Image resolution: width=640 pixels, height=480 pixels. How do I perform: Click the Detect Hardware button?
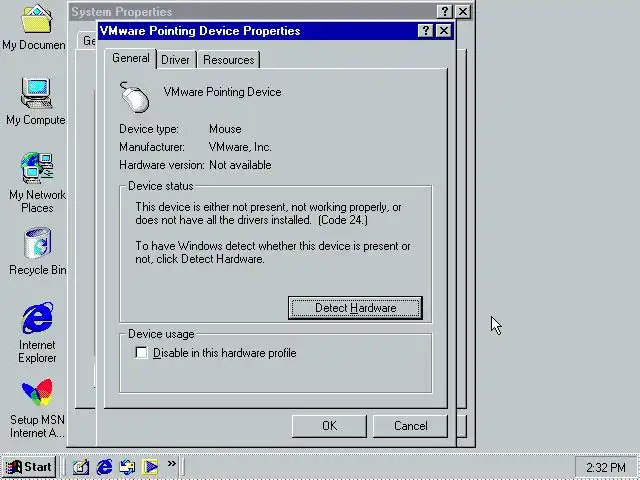pos(355,308)
